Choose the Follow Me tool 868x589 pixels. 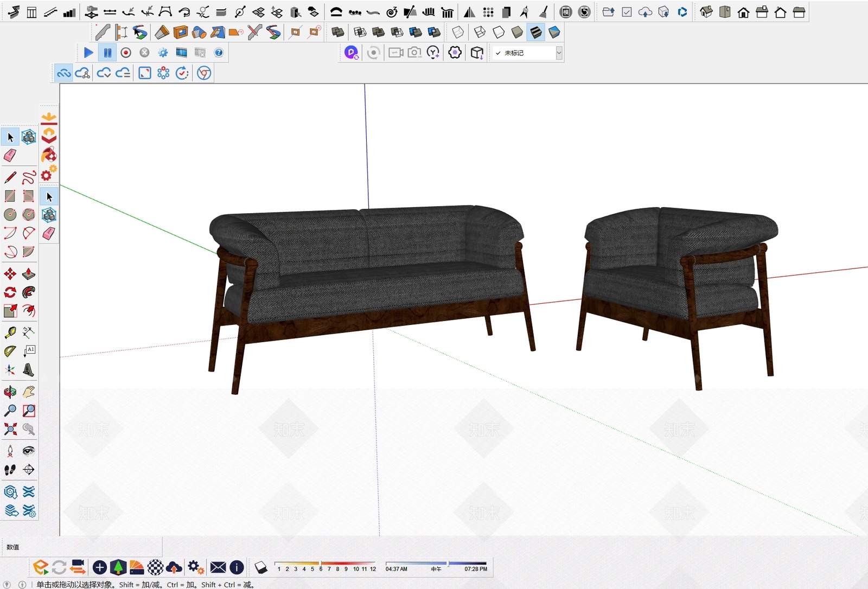click(x=29, y=292)
